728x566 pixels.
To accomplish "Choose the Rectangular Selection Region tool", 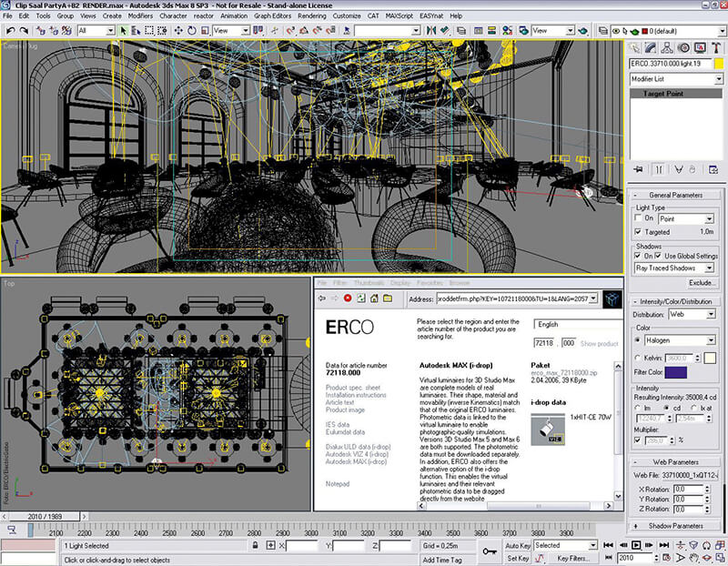I will 149,31.
